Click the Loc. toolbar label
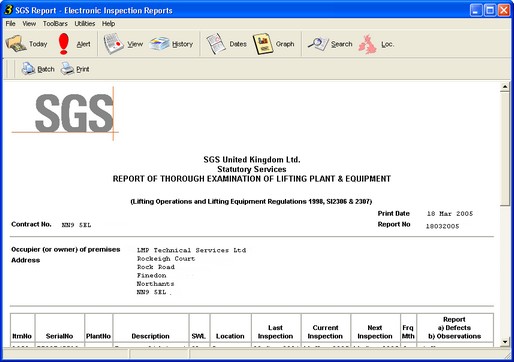 pyautogui.click(x=388, y=44)
